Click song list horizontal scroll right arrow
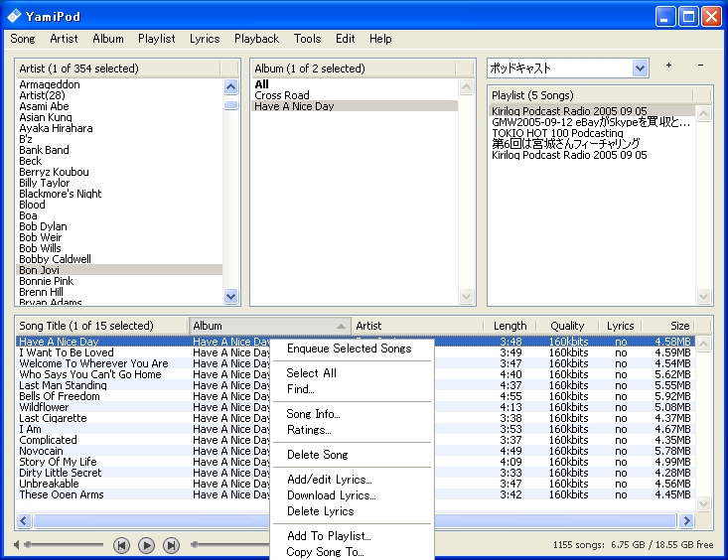Image resolution: width=728 pixels, height=560 pixels. pyautogui.click(x=686, y=521)
